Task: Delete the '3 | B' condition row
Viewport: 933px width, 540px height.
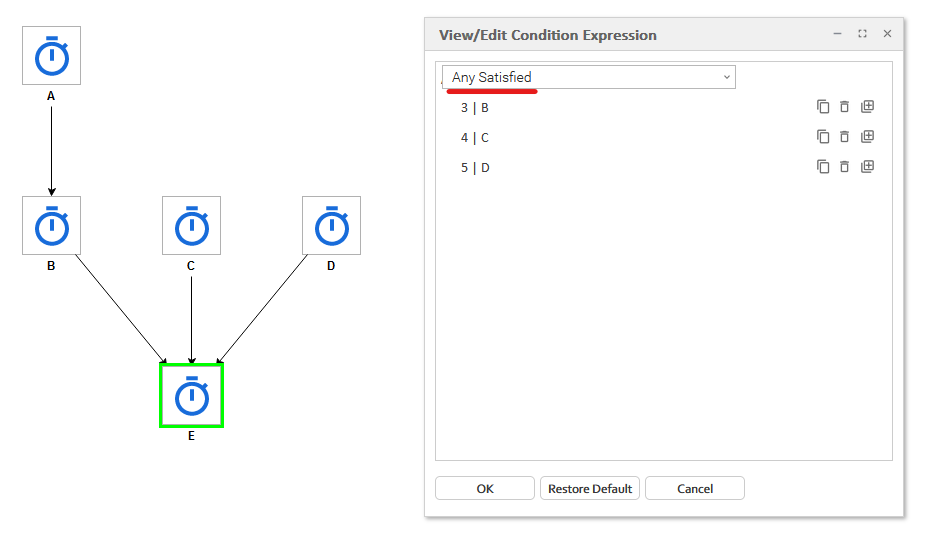Action: click(844, 107)
